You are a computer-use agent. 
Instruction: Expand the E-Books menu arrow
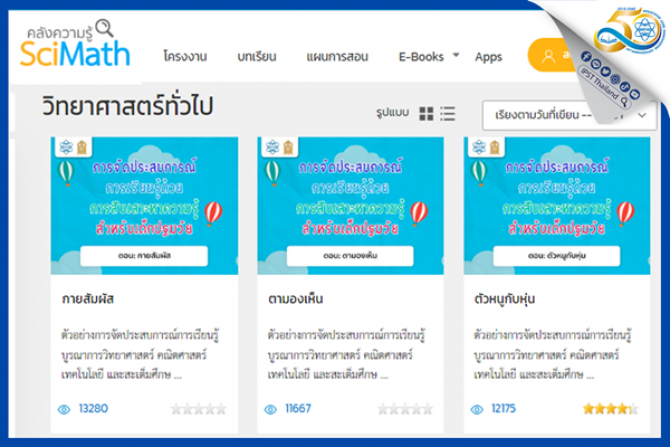456,55
